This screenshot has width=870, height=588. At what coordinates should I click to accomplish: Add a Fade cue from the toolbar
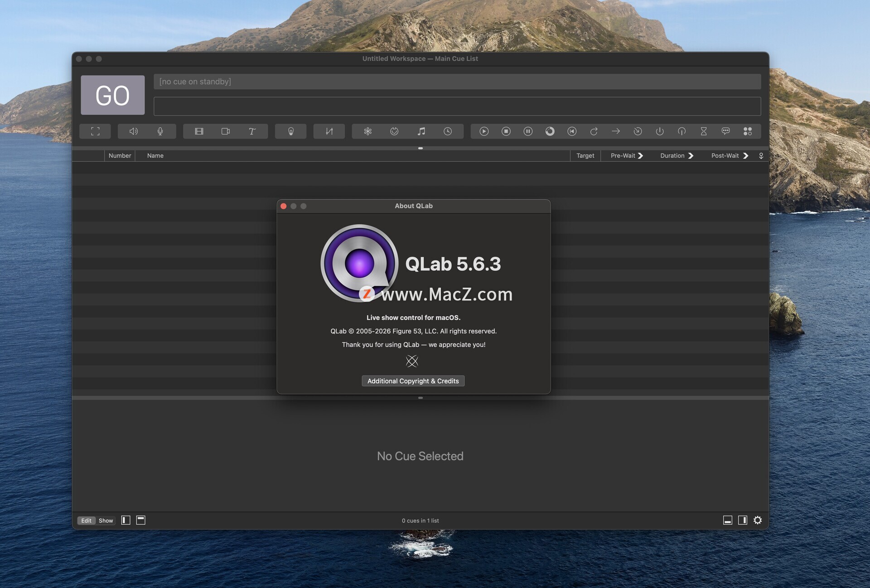[329, 131]
